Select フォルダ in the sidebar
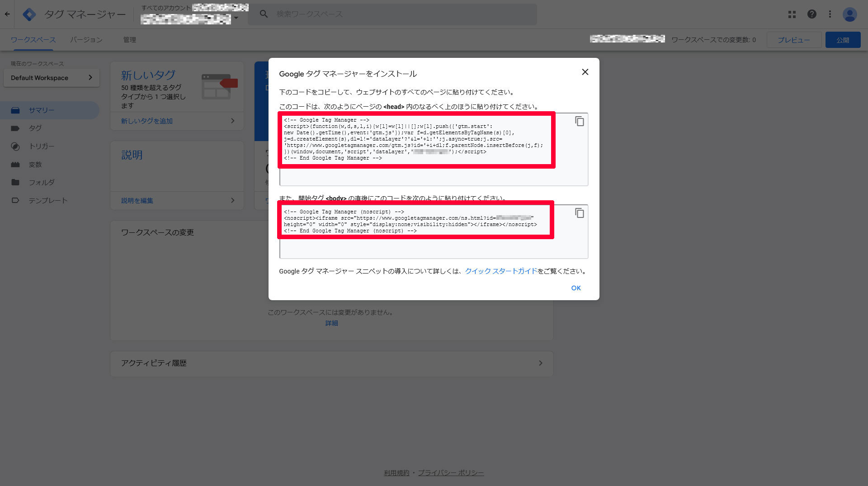Screen dimensions: 868x486 coord(50,182)
